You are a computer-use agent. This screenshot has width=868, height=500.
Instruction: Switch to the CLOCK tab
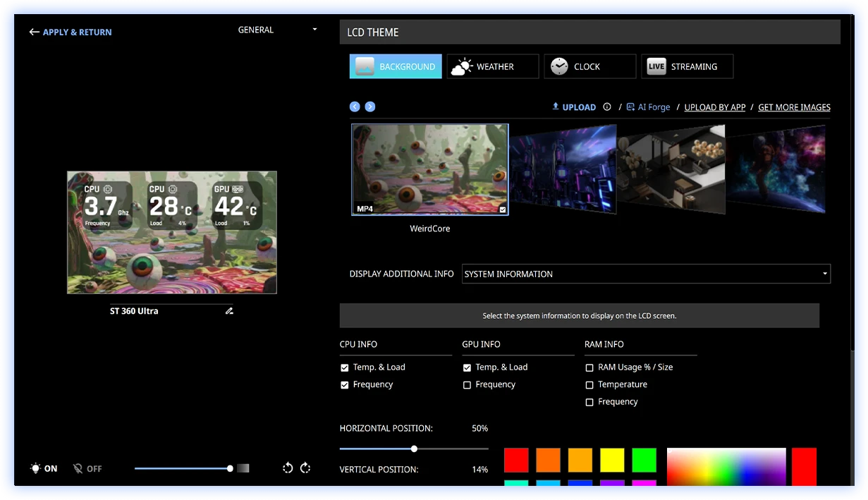pyautogui.click(x=589, y=66)
